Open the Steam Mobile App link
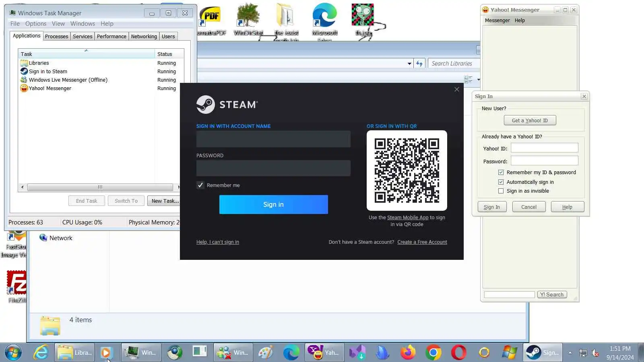 (x=408, y=218)
